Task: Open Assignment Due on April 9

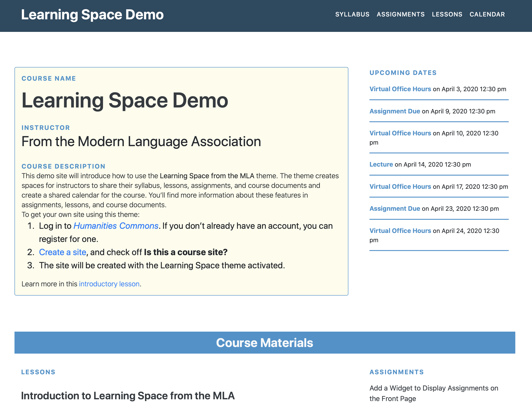Action: coord(394,111)
